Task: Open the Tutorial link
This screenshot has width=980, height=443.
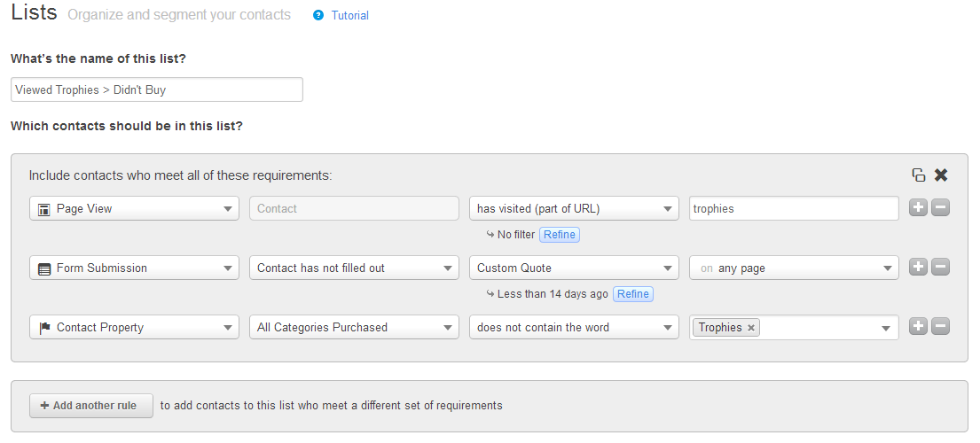Action: (x=349, y=15)
